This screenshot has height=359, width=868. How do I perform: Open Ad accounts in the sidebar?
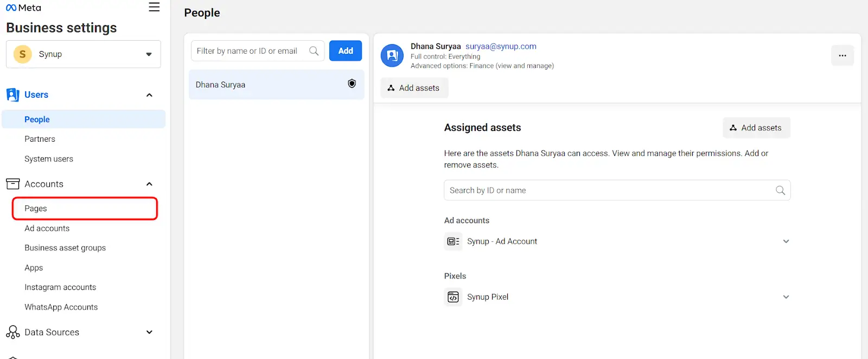(x=47, y=229)
